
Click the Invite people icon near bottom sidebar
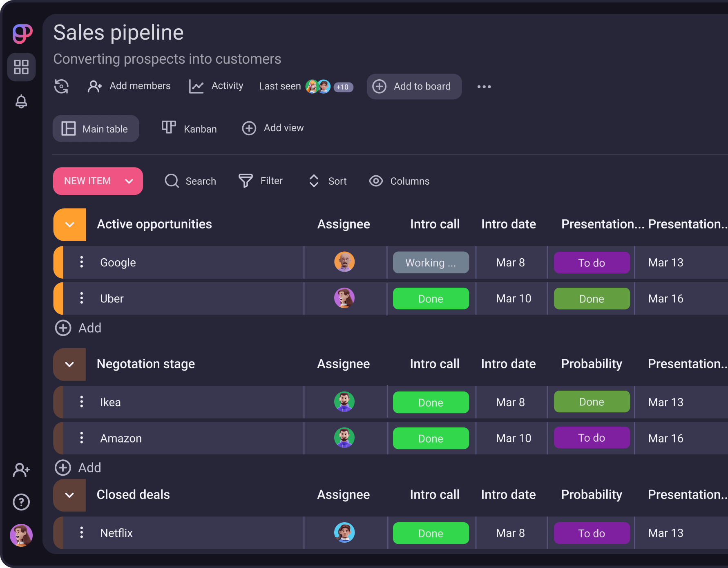[x=21, y=470]
